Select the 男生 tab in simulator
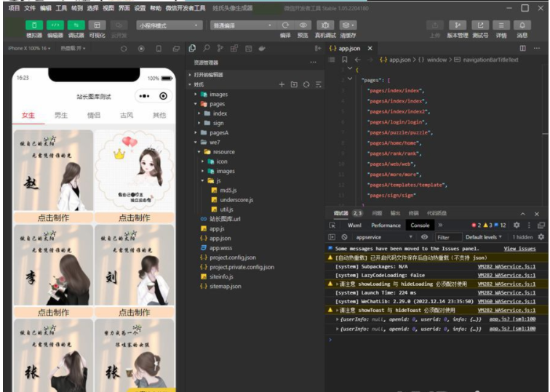Screen dimensions: 550x392 [x=62, y=115]
